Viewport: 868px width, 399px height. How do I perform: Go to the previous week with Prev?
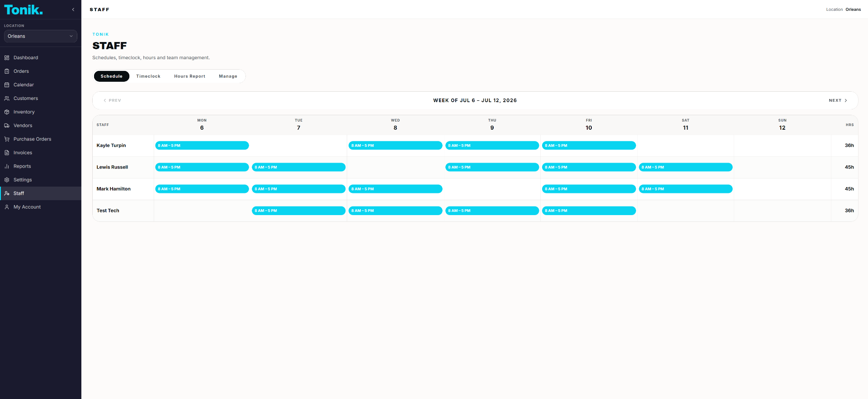click(x=112, y=100)
